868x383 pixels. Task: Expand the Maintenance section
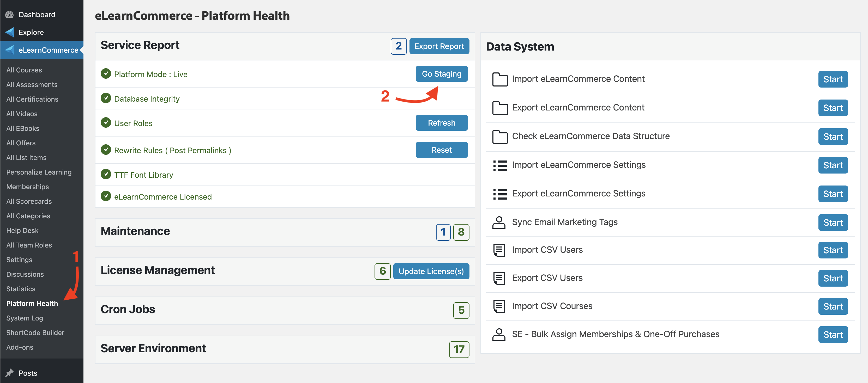click(285, 232)
